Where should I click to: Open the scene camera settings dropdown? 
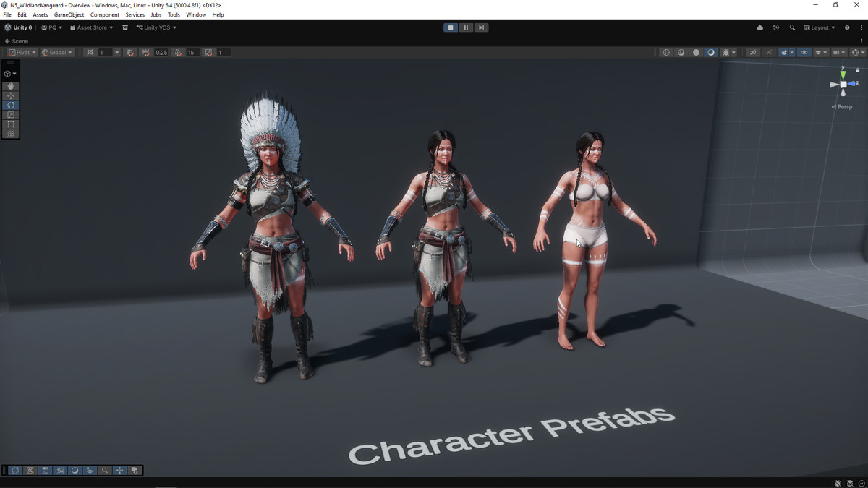click(x=839, y=53)
